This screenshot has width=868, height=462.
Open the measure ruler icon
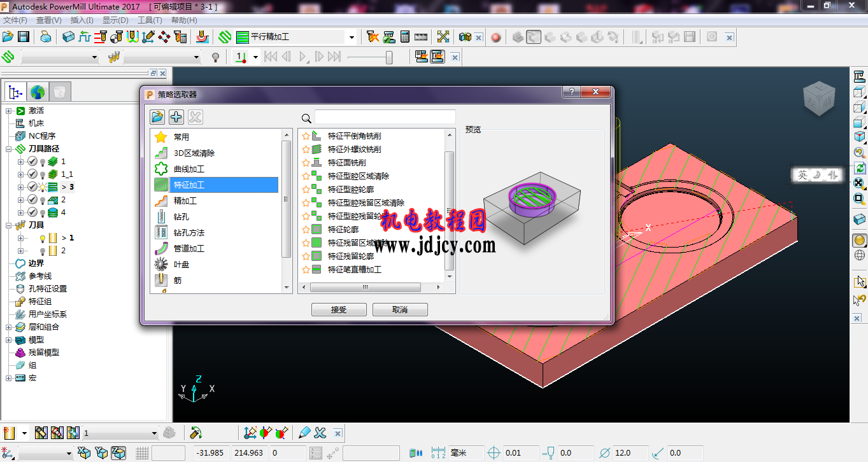[x=420, y=37]
